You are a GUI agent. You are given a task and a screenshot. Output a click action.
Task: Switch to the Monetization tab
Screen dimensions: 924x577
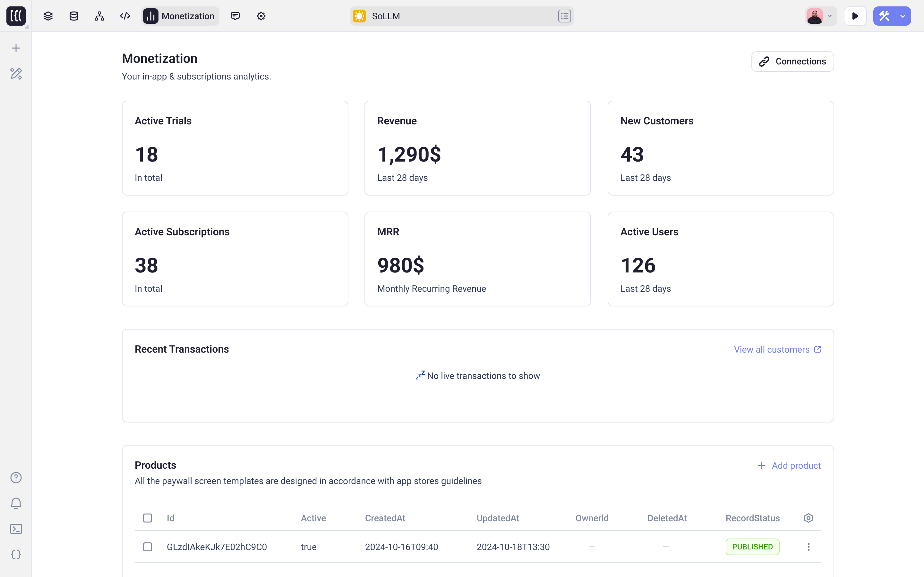(179, 16)
